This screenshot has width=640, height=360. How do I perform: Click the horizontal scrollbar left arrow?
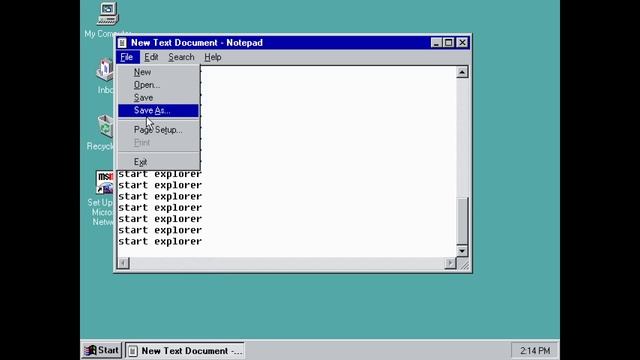pyautogui.click(x=123, y=263)
